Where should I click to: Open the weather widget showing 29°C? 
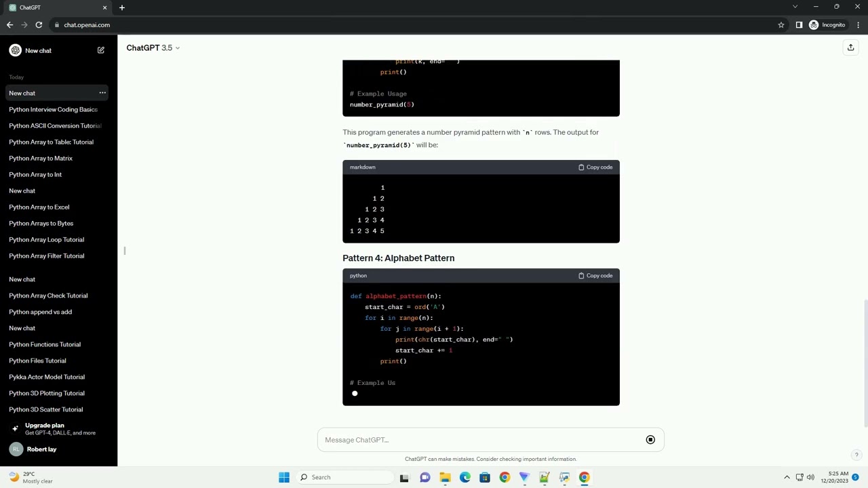(31, 477)
